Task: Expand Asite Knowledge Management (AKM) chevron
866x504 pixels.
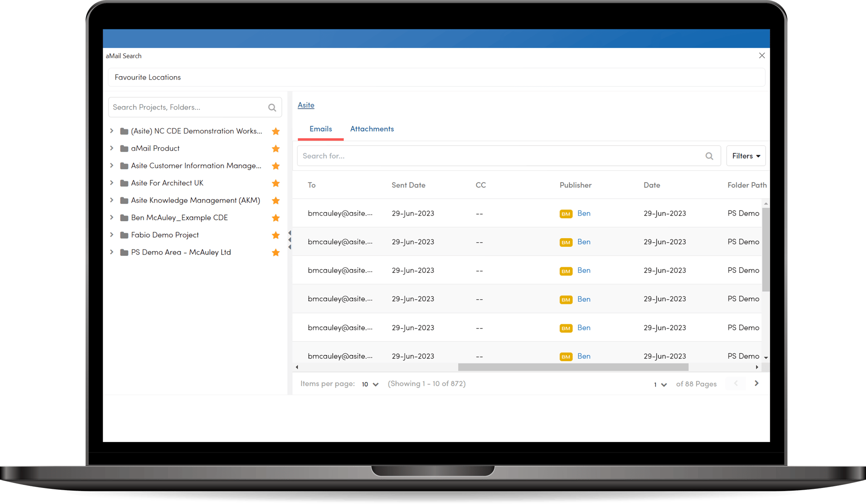Action: [112, 200]
